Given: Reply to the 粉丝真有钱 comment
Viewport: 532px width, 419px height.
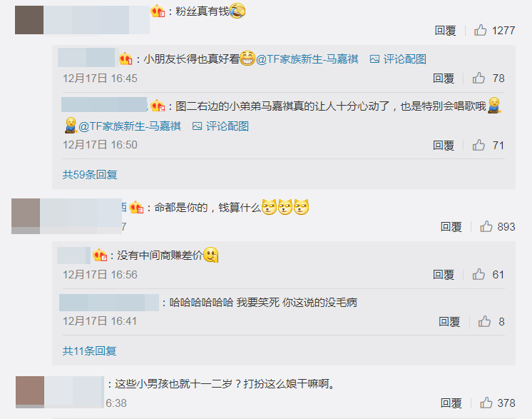Looking at the screenshot, I should tap(445, 31).
